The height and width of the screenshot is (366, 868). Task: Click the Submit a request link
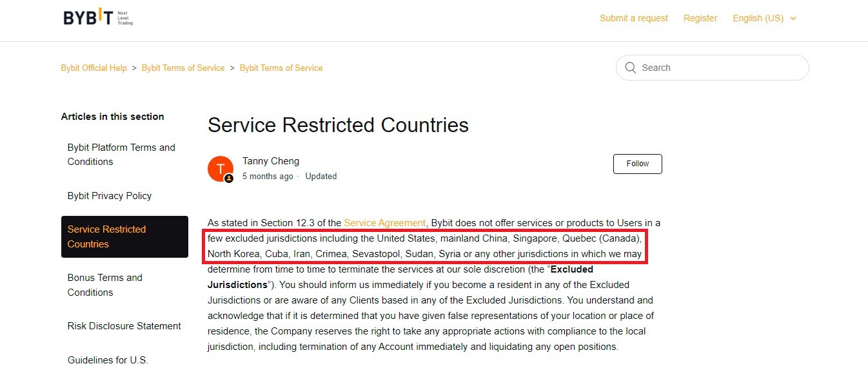pos(633,18)
